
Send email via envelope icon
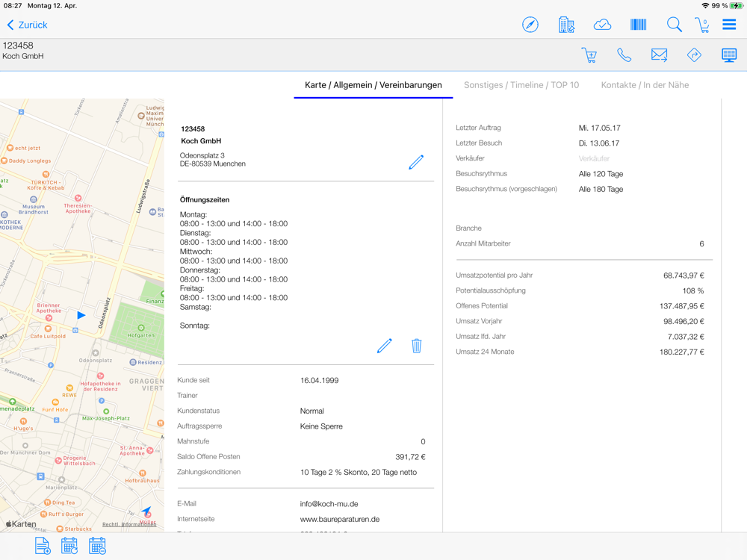(659, 55)
